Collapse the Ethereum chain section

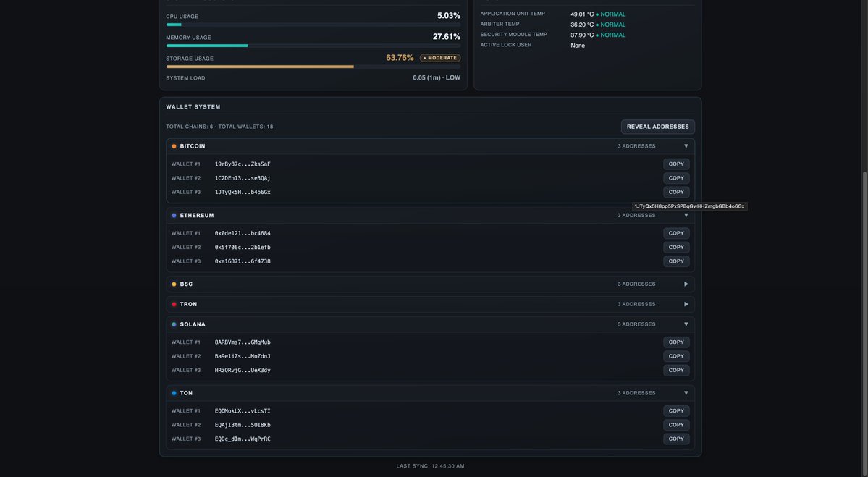[x=686, y=215]
